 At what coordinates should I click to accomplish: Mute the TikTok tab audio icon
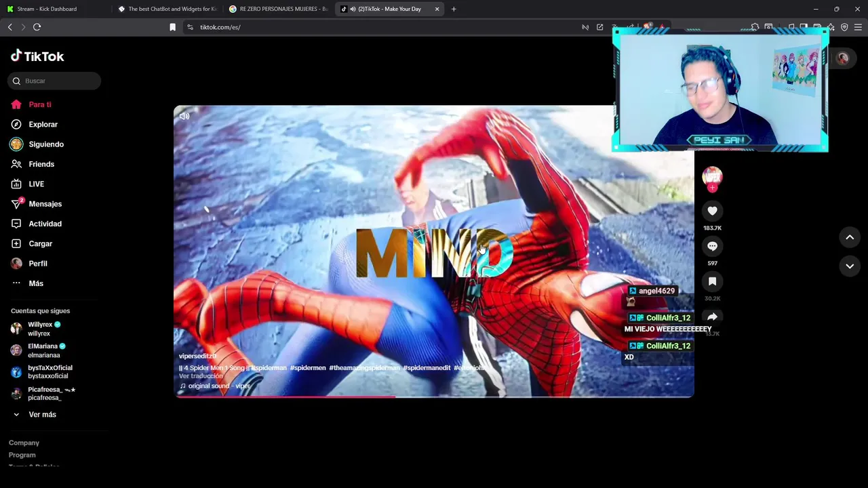[353, 9]
